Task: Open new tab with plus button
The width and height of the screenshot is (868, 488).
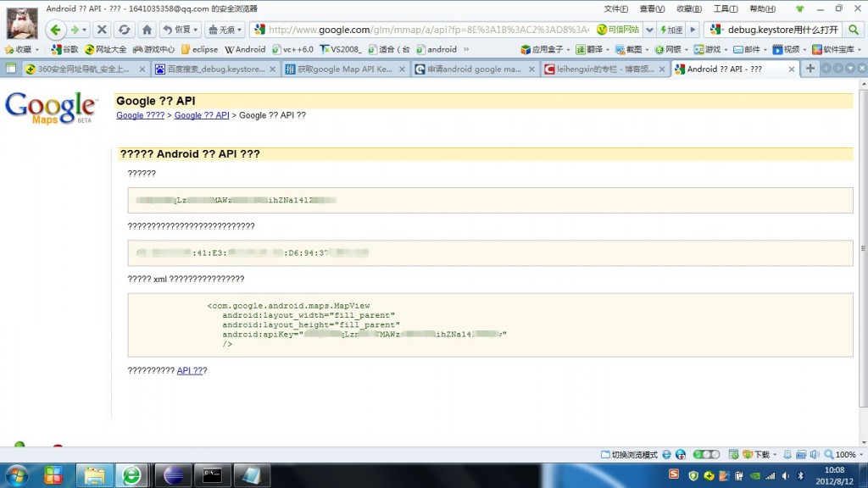Action: tap(810, 68)
